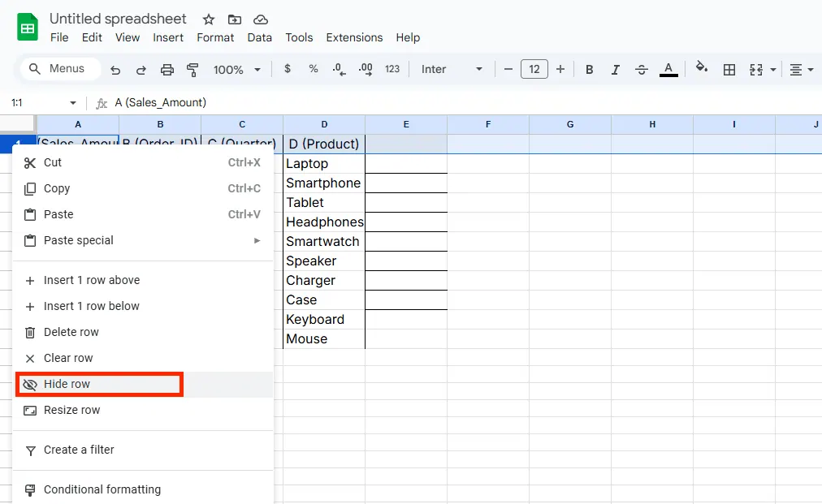Open the Extensions menu
Viewport: 822px width, 504px height.
click(x=354, y=37)
